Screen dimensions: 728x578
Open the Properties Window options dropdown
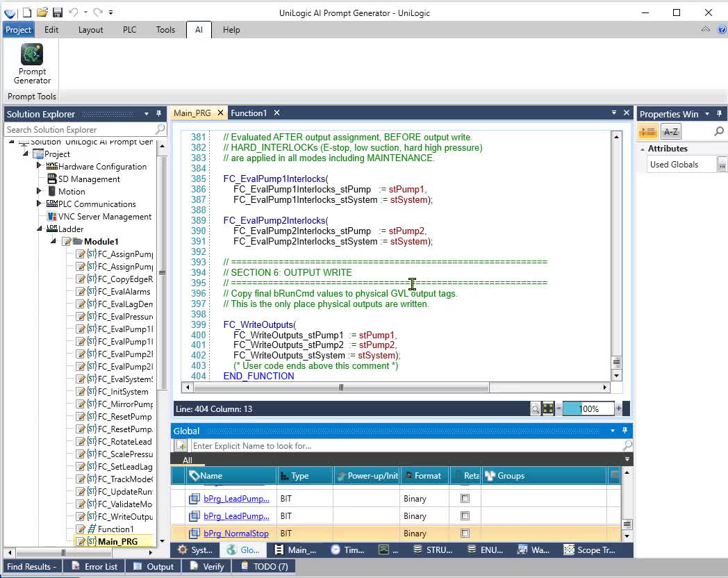707,114
